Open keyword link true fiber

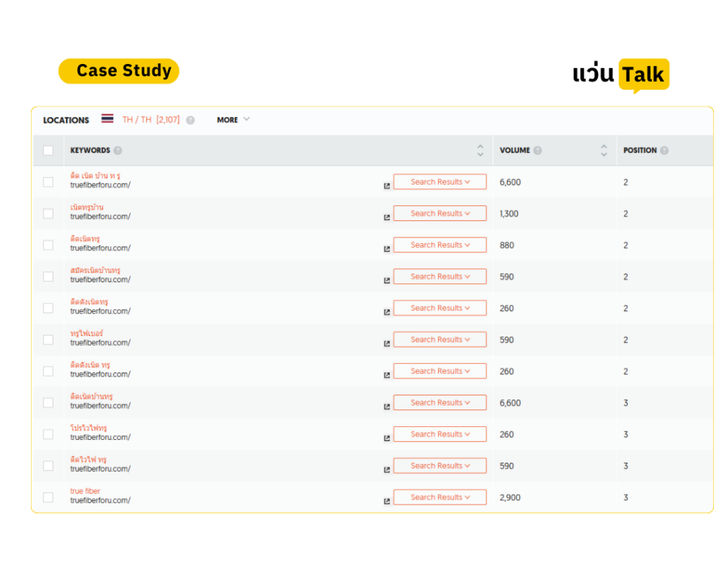(85, 491)
